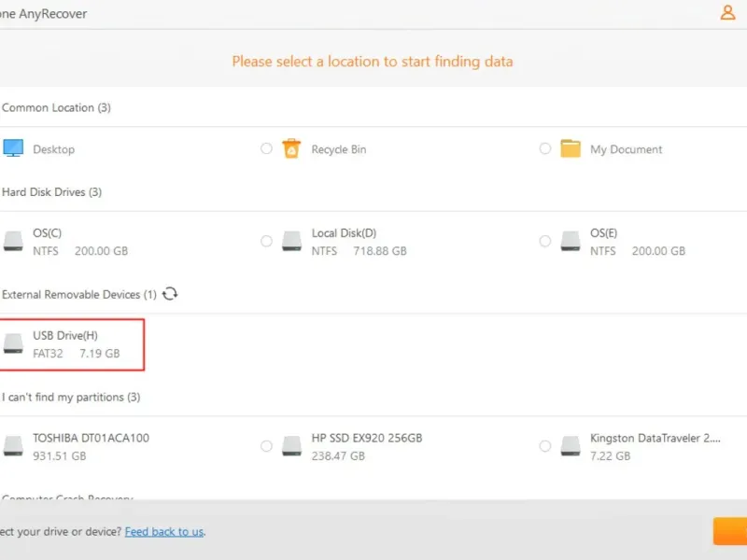Select the Recycle Bin radio button

266,148
